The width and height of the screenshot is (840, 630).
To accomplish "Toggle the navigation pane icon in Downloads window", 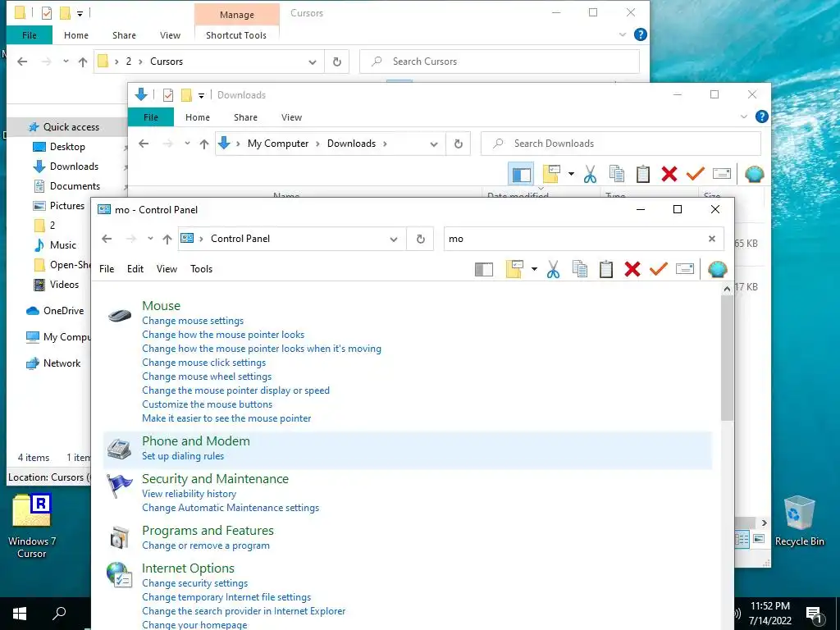I will [x=521, y=174].
